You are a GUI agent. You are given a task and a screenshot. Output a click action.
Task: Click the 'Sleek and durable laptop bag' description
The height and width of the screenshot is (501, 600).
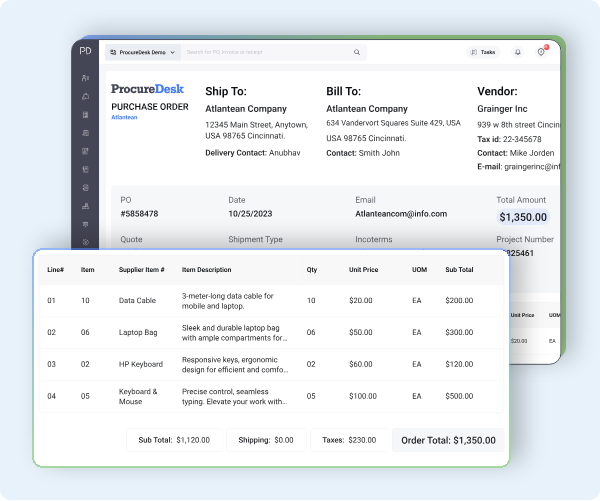click(x=235, y=333)
